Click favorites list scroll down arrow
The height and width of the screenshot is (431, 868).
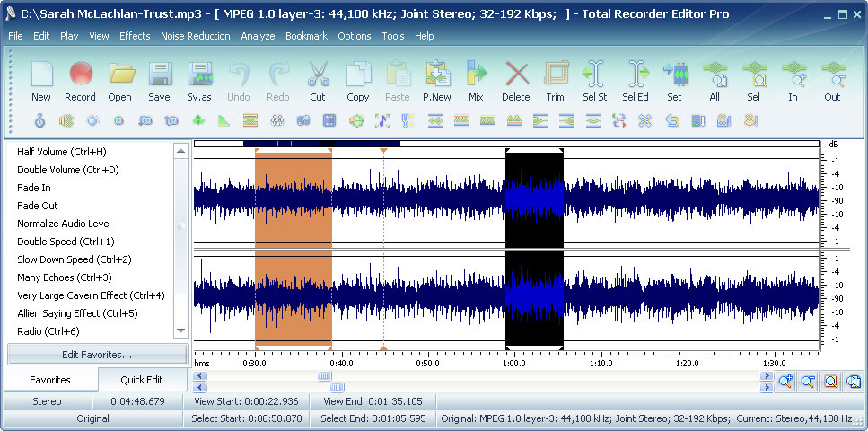click(x=180, y=331)
